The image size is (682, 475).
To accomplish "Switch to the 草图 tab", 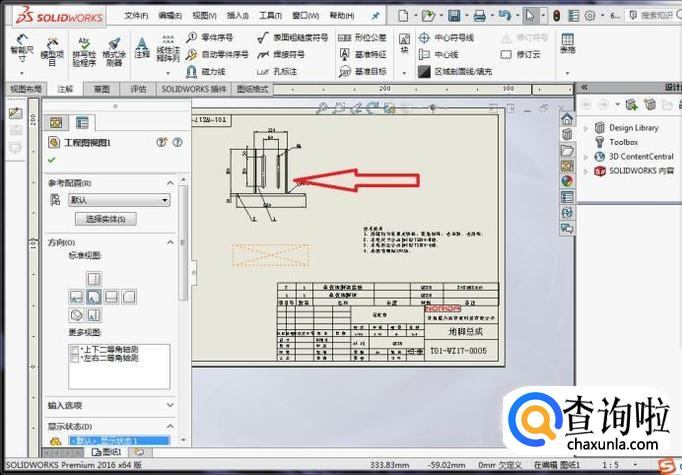I will [102, 89].
